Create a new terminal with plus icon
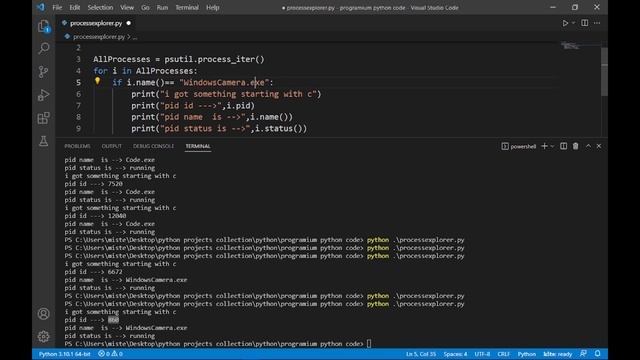This screenshot has width=640, height=360. coord(544,146)
